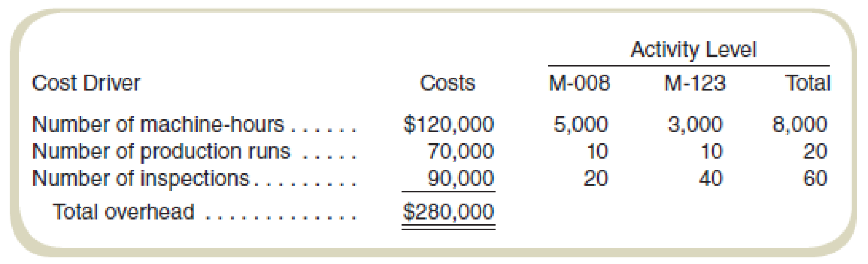Select the 3,000 machine-hours value for M-123
The height and width of the screenshot is (264, 868).
point(695,124)
